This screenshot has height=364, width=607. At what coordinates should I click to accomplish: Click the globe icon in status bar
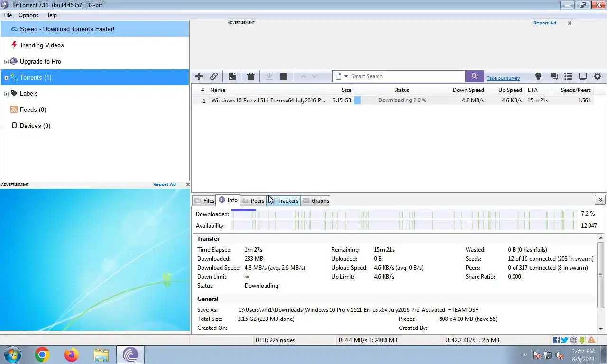point(574,340)
